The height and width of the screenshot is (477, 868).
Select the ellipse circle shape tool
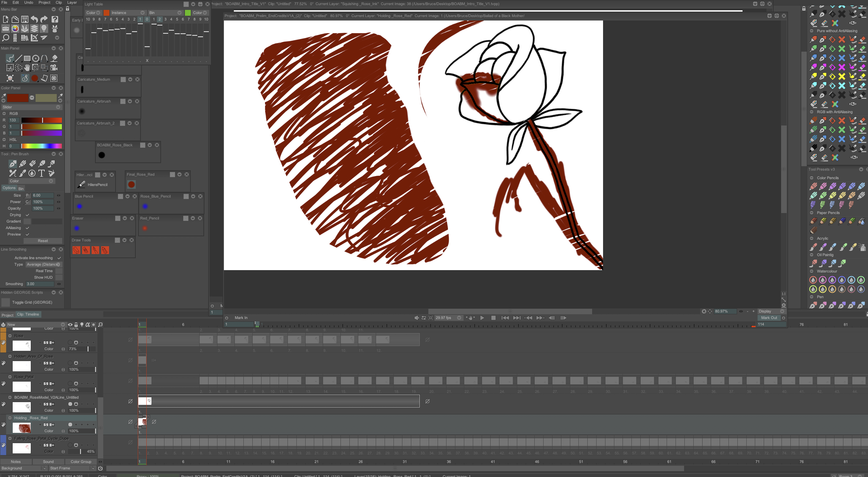pyautogui.click(x=36, y=58)
